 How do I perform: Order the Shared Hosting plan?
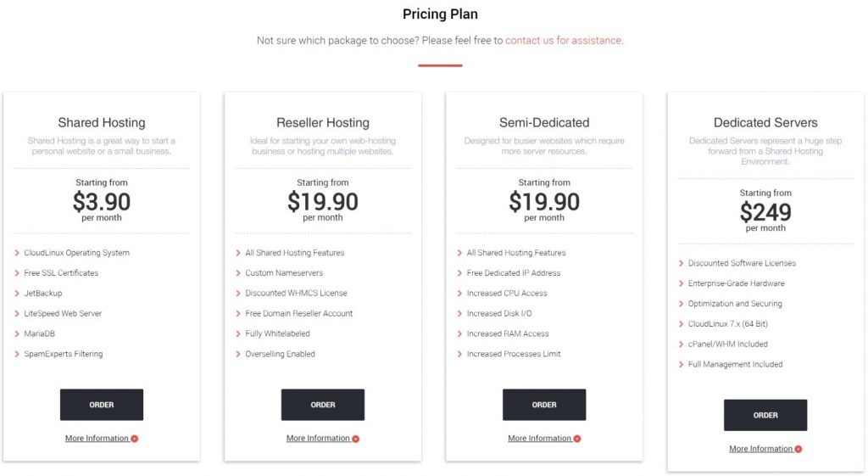pos(102,405)
